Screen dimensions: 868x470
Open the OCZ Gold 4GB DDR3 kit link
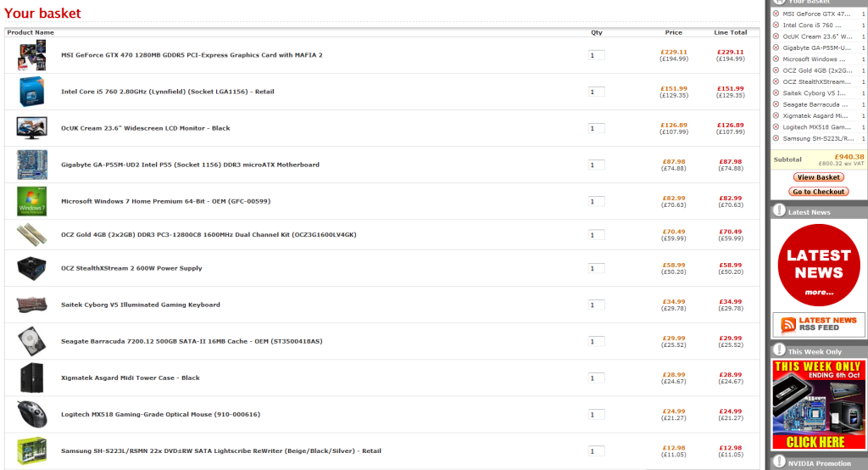click(x=209, y=234)
